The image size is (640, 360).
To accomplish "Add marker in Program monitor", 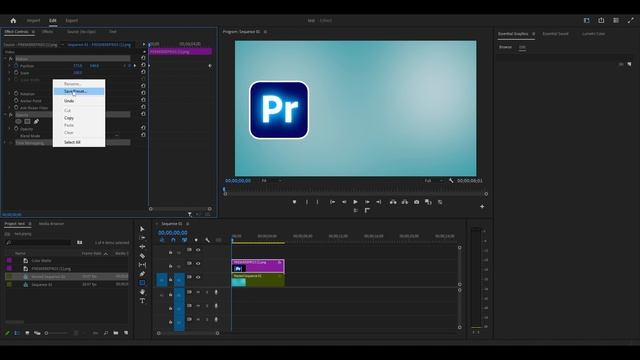I will click(294, 202).
